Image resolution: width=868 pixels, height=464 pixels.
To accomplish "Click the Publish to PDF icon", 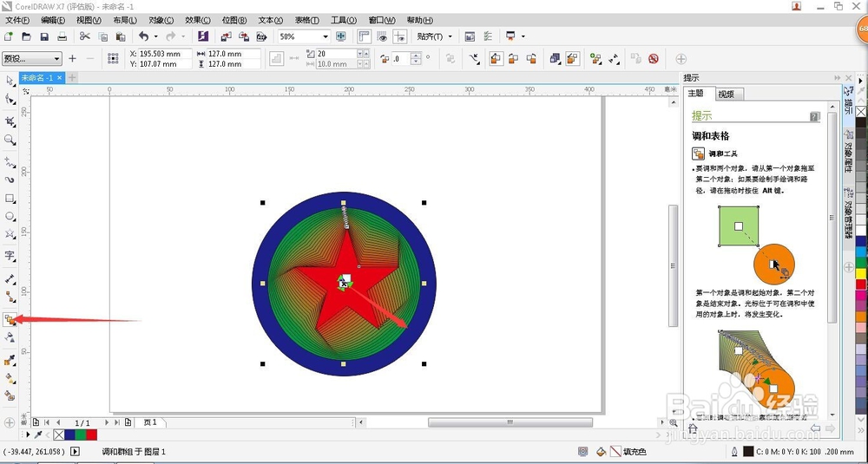I will pyautogui.click(x=262, y=36).
